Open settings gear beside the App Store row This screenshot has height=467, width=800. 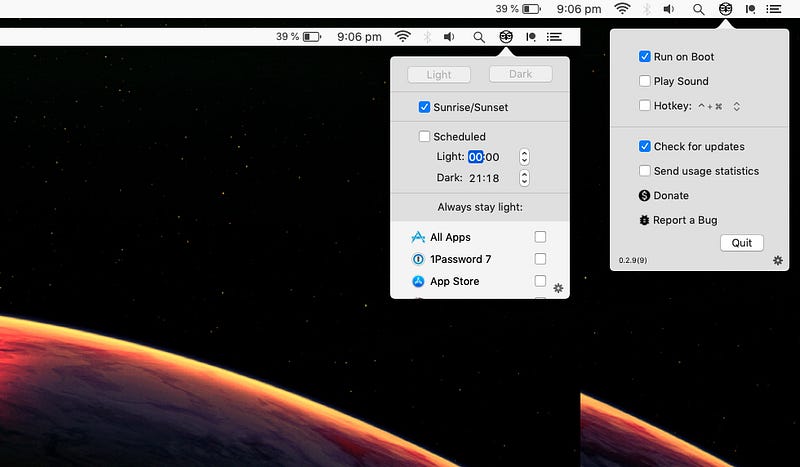tap(558, 288)
